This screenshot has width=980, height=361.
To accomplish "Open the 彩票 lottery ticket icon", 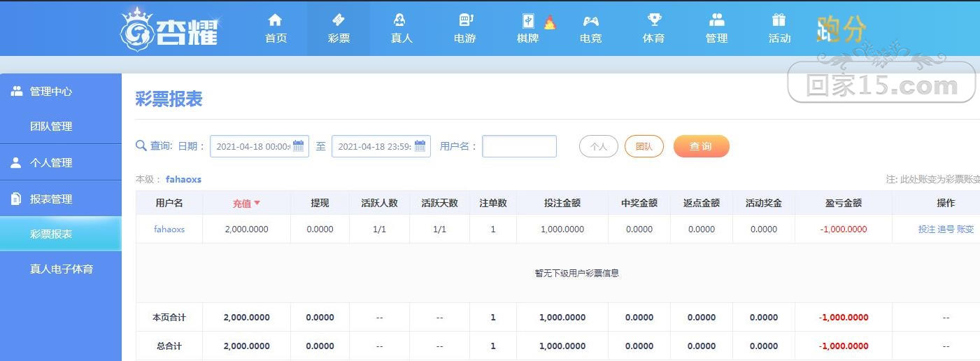I will [x=339, y=20].
